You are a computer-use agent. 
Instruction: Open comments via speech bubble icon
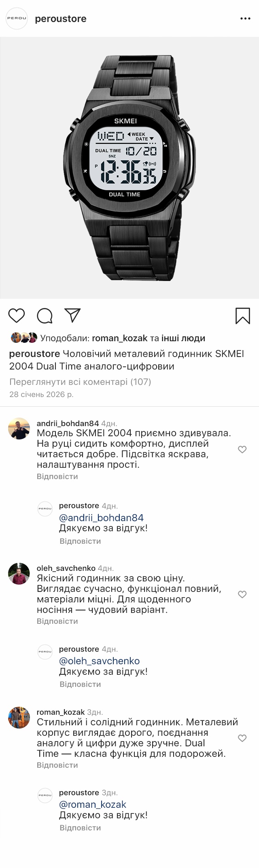(45, 316)
